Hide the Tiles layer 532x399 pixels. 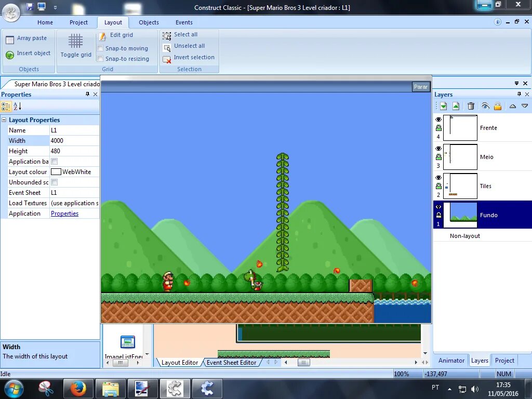click(438, 178)
